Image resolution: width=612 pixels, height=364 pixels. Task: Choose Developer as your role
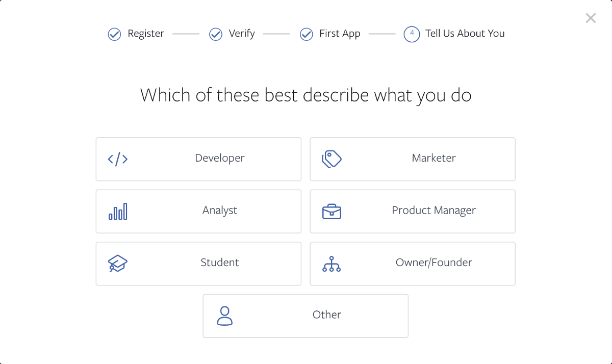(x=220, y=159)
